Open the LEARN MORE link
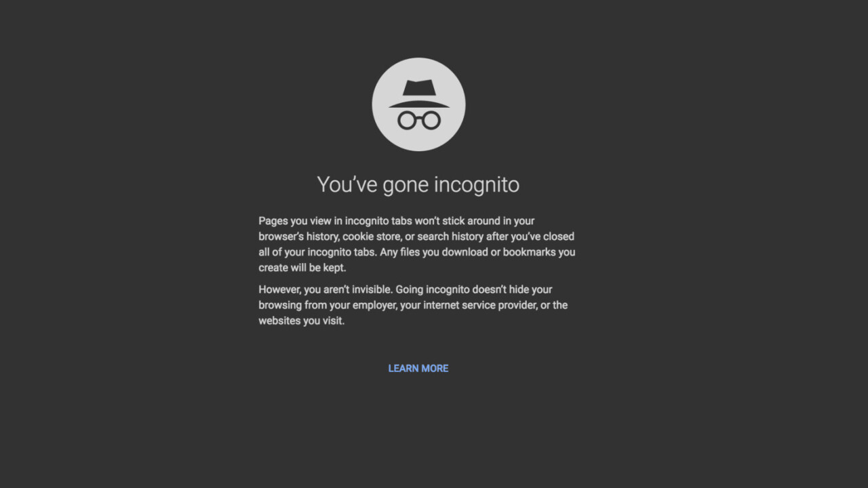 coord(418,369)
